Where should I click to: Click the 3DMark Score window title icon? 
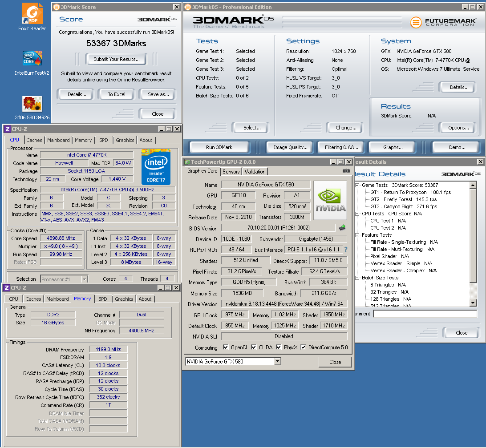[x=57, y=7]
